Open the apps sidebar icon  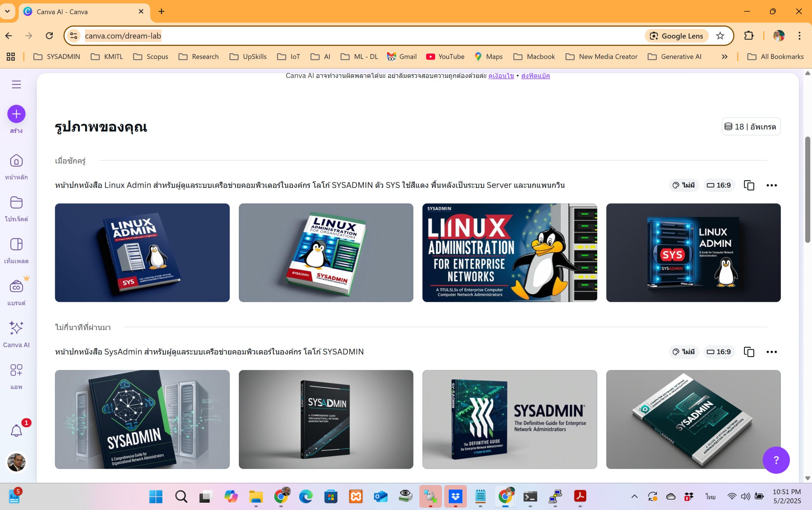(x=16, y=370)
